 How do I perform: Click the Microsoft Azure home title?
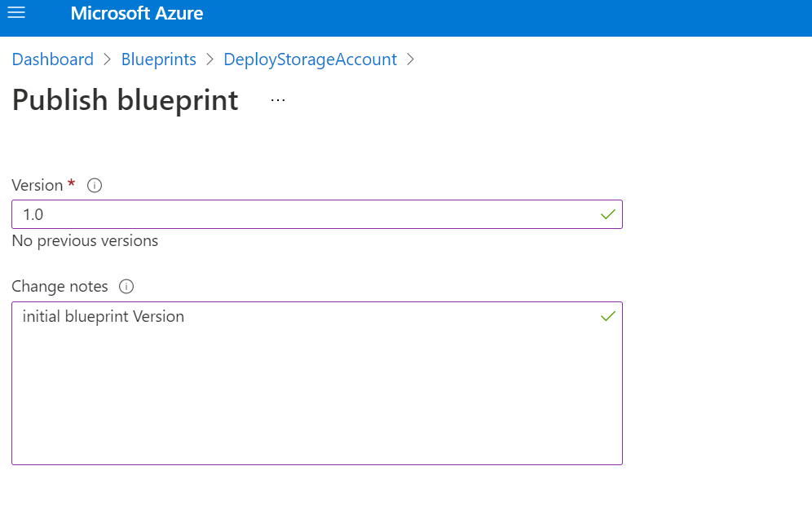tap(137, 14)
